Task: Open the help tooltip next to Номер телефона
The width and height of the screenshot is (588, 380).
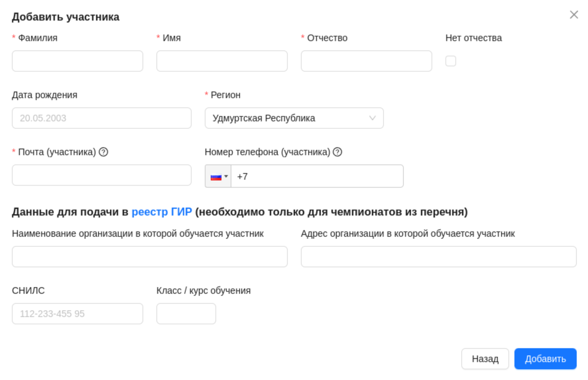Action: 337,152
